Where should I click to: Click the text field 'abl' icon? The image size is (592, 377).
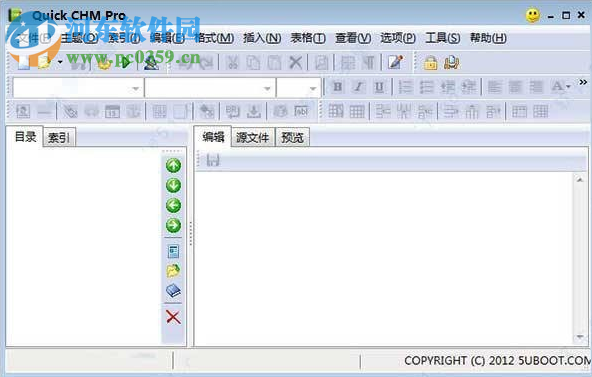pyautogui.click(x=301, y=111)
